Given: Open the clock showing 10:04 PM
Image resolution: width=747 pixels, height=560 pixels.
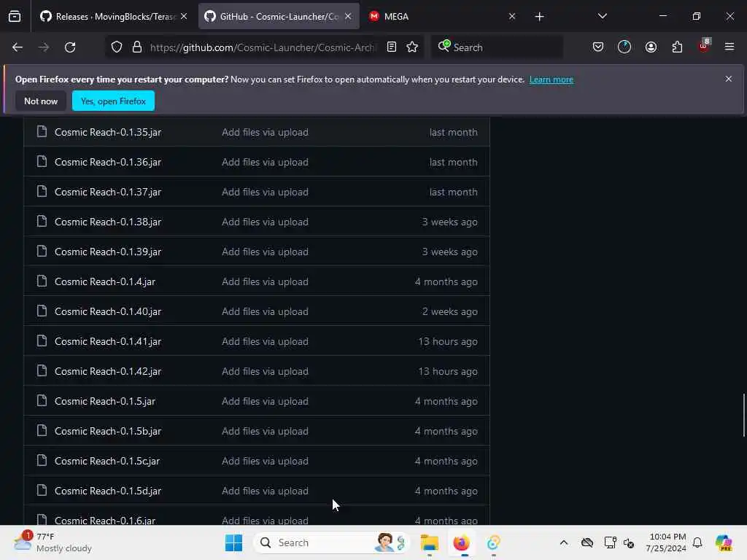Looking at the screenshot, I should coord(666,542).
